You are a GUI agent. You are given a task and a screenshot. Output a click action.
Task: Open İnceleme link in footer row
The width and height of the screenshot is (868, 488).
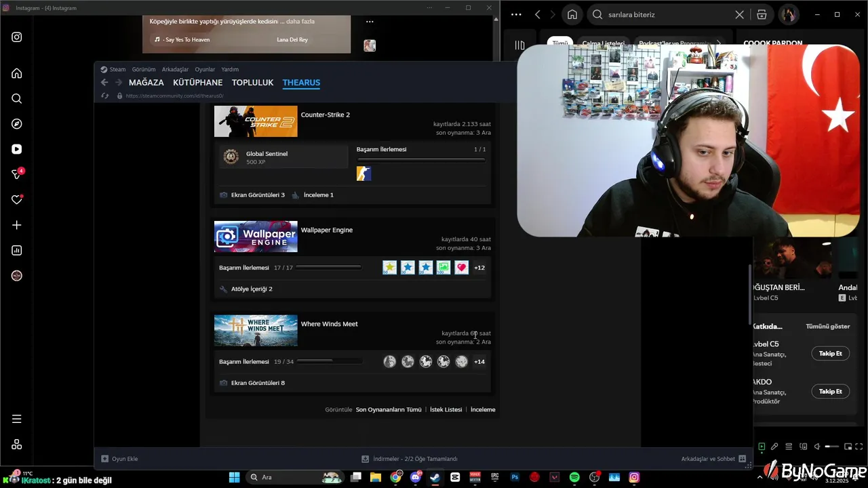[483, 409]
